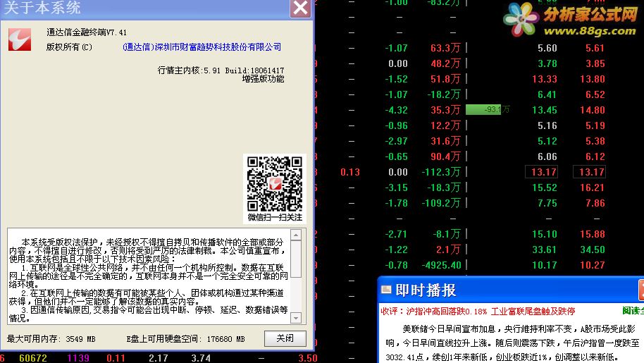Click the price 14.80 in the table

tap(593, 110)
